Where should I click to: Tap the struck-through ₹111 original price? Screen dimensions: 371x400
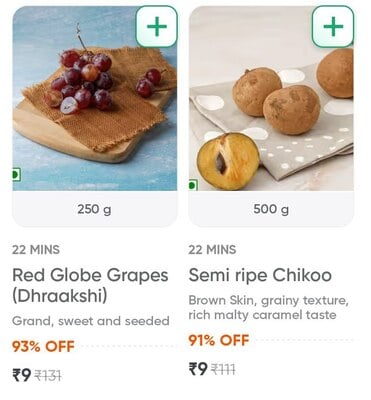click(224, 369)
